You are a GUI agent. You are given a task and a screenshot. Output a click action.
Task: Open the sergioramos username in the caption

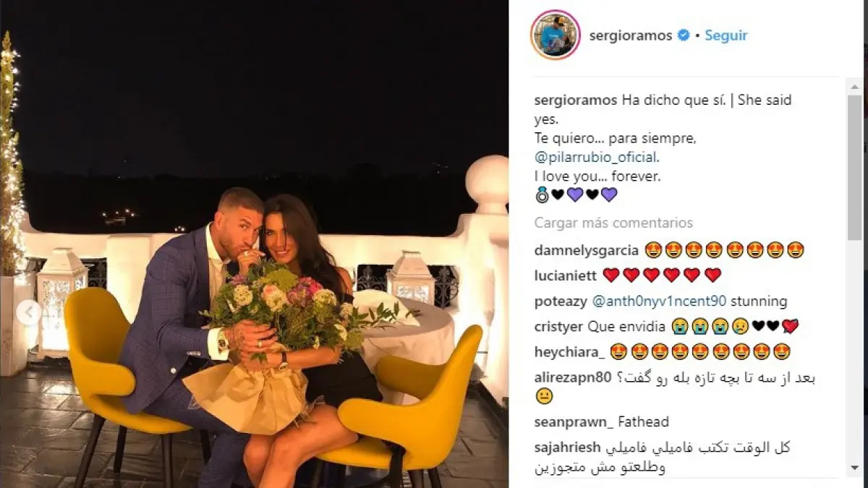[x=576, y=100]
